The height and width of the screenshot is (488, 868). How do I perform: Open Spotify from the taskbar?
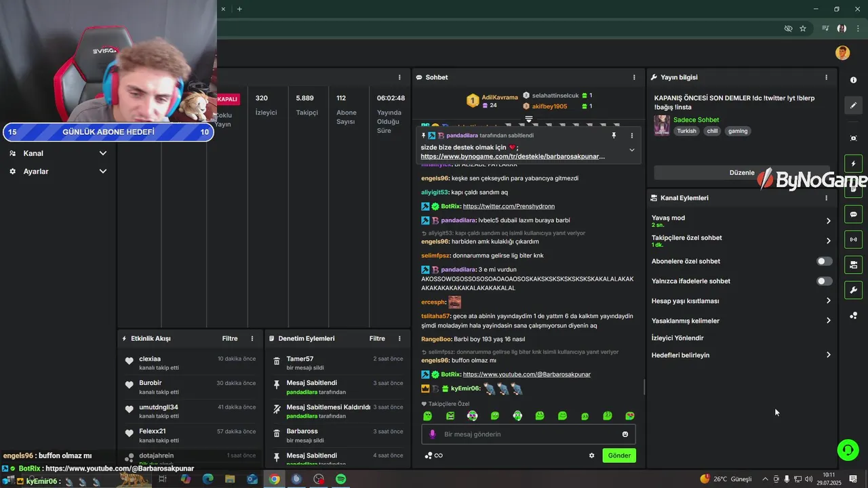340,479
